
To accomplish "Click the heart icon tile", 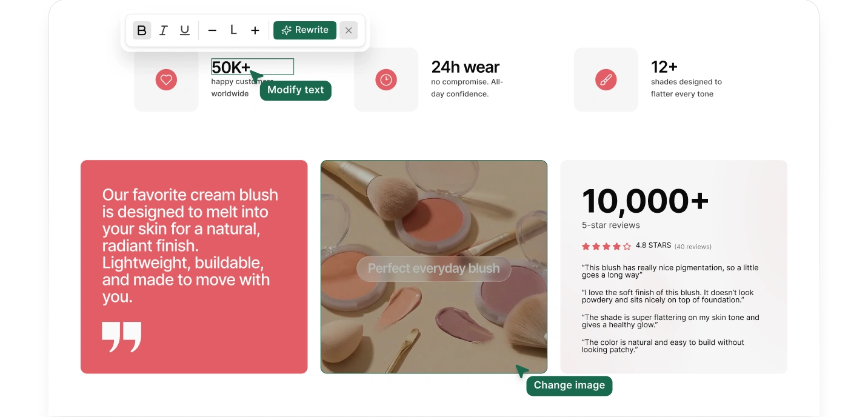I will [166, 79].
